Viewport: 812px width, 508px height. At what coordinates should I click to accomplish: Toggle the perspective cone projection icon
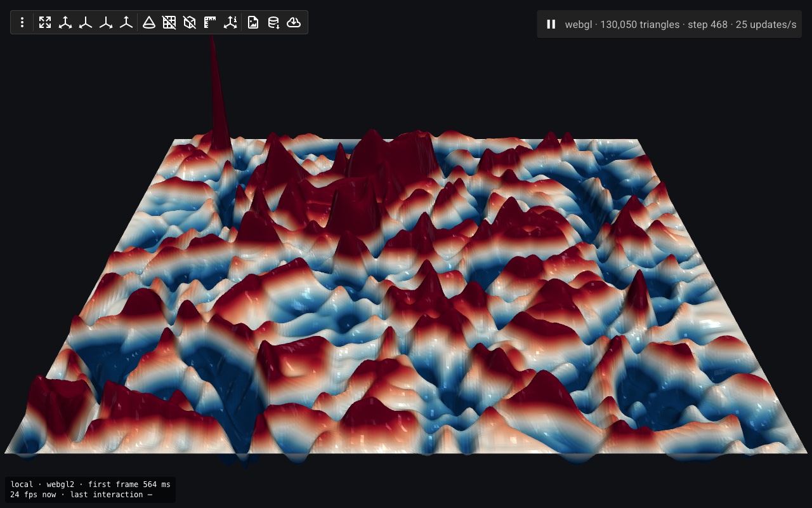(149, 22)
